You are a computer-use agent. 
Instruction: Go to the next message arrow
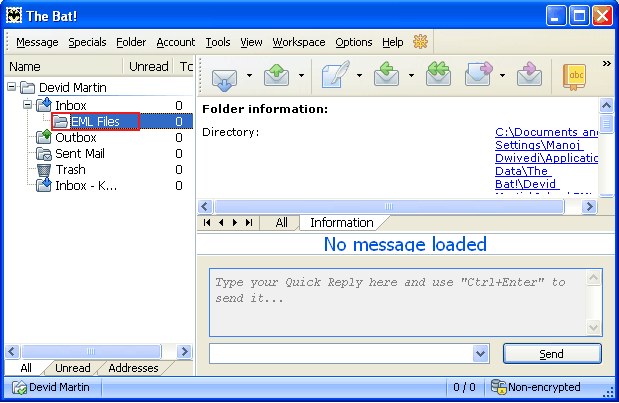[x=235, y=222]
